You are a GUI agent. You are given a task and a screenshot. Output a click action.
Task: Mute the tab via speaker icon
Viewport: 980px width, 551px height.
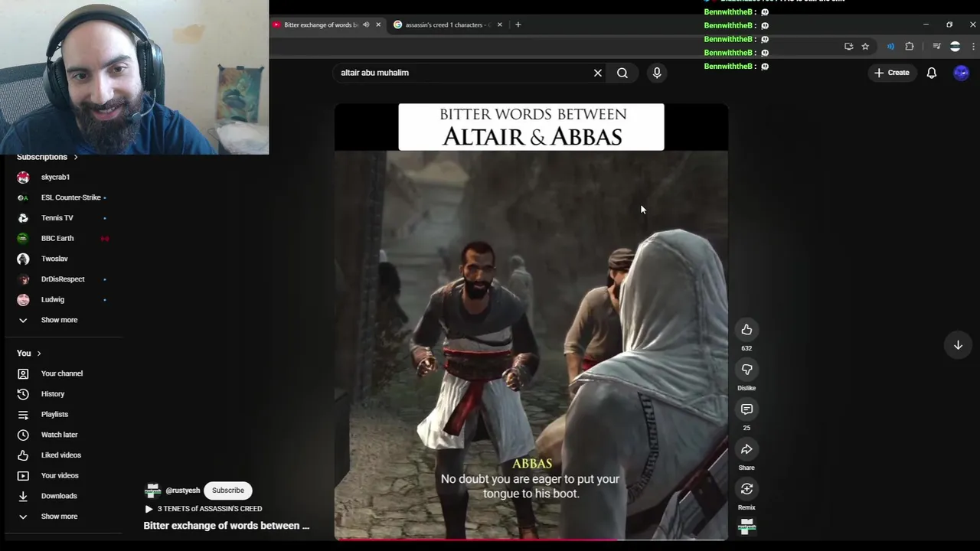click(366, 24)
